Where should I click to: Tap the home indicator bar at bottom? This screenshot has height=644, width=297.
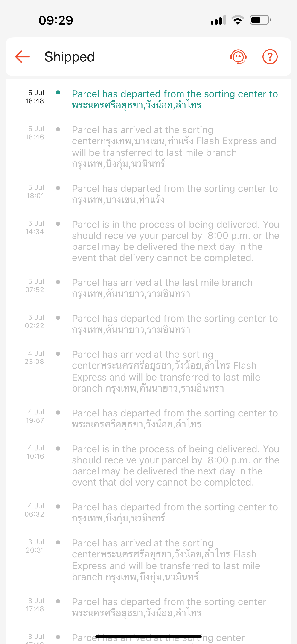pos(148,636)
